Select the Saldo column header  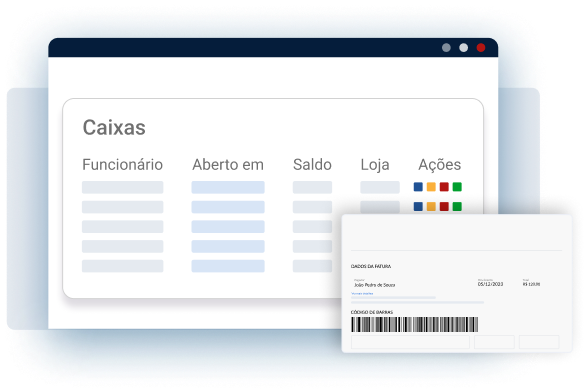[312, 164]
